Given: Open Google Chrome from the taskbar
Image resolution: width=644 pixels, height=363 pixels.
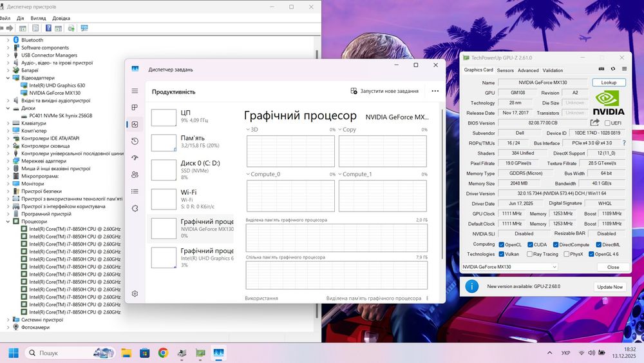Looking at the screenshot, I should (163, 353).
